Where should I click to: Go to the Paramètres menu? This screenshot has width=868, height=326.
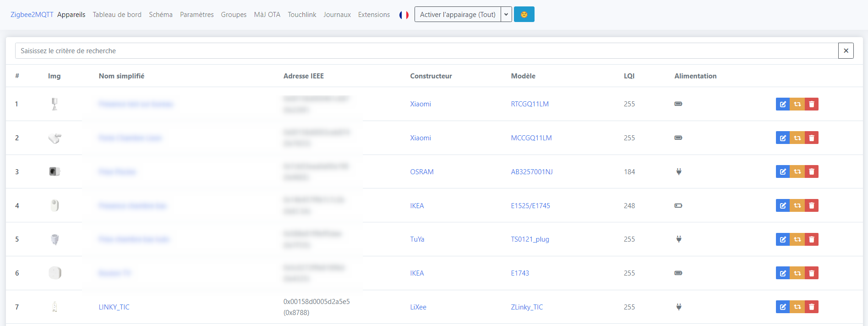pyautogui.click(x=197, y=15)
